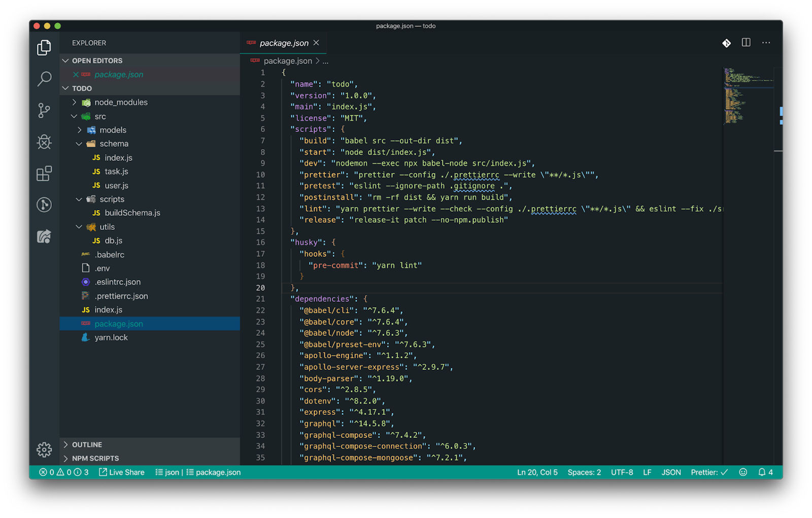Image resolution: width=812 pixels, height=518 pixels.
Task: Click the Prettier status bar item
Action: click(709, 472)
